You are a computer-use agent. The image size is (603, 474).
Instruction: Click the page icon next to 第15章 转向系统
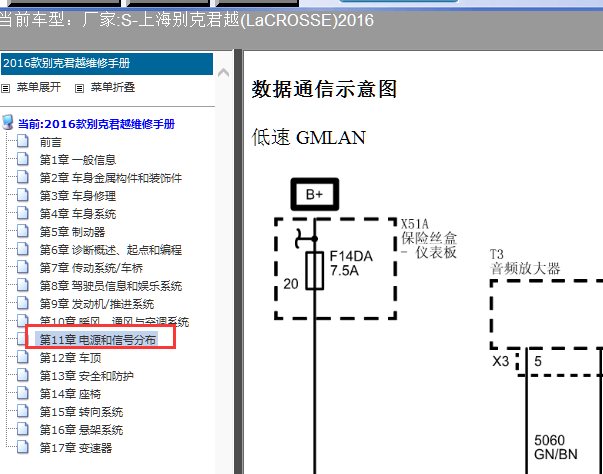coord(23,411)
